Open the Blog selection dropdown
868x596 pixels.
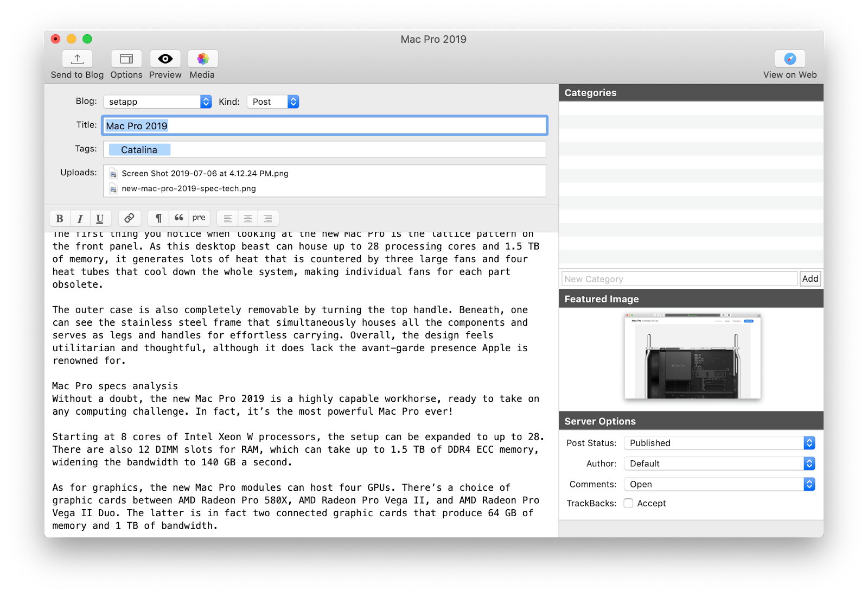[x=205, y=102]
